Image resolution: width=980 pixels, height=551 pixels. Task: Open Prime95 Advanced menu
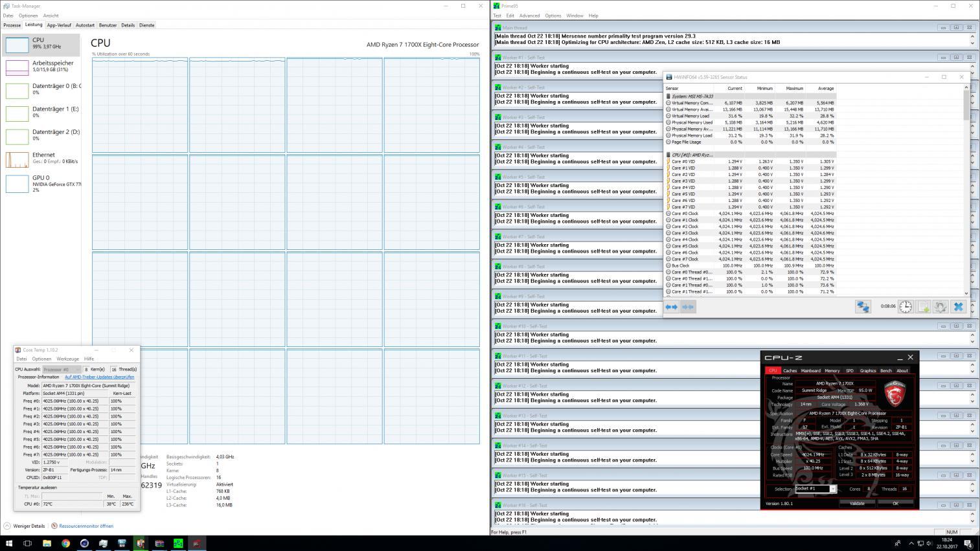click(x=529, y=16)
